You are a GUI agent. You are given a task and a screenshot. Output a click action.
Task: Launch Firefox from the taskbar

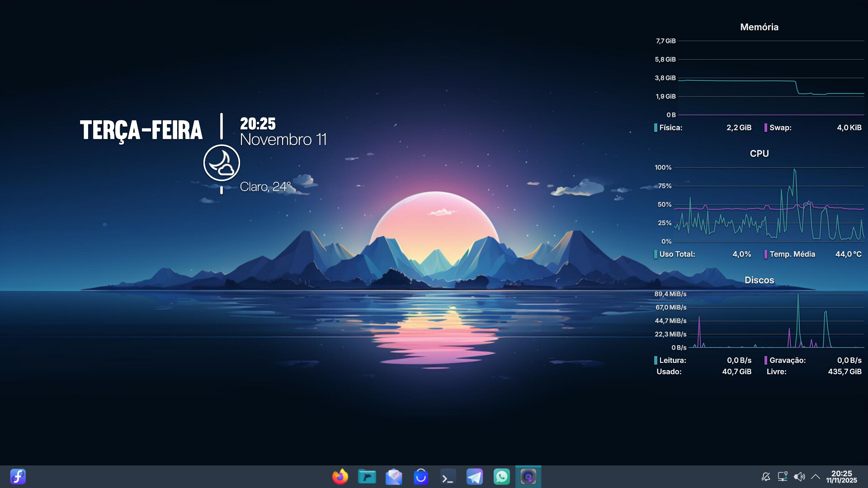tap(340, 477)
